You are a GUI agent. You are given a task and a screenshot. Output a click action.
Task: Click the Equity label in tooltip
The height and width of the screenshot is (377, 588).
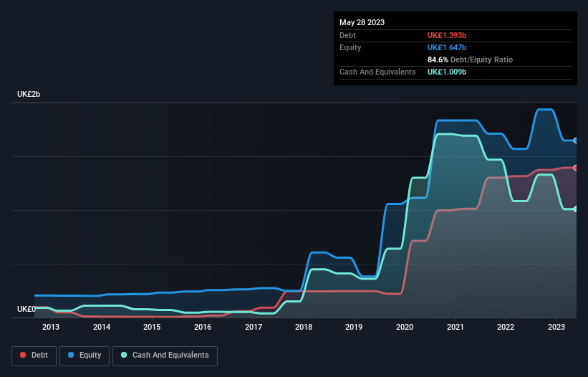tap(350, 47)
